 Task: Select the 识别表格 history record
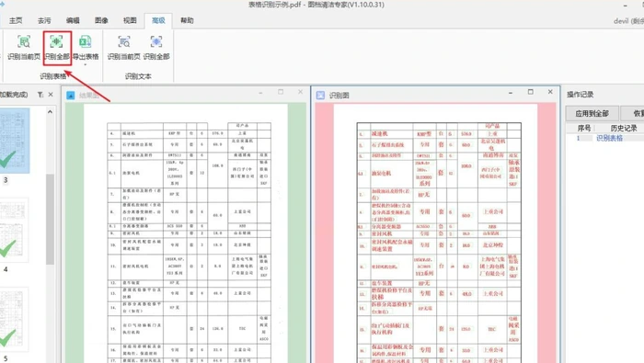pyautogui.click(x=609, y=138)
